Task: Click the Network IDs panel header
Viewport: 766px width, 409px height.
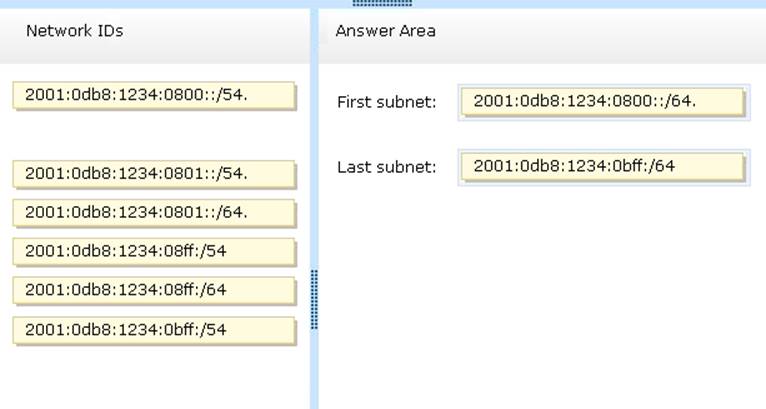Action: [x=75, y=31]
